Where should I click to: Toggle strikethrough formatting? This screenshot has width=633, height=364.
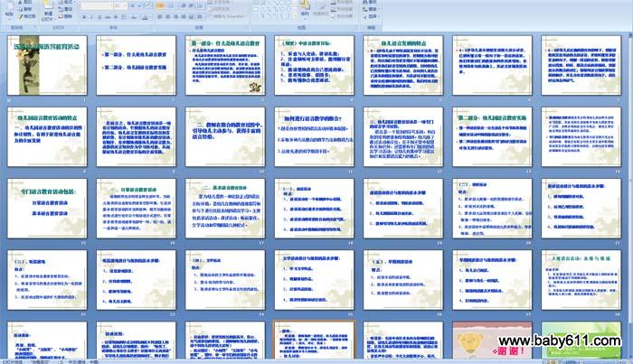click(x=108, y=17)
